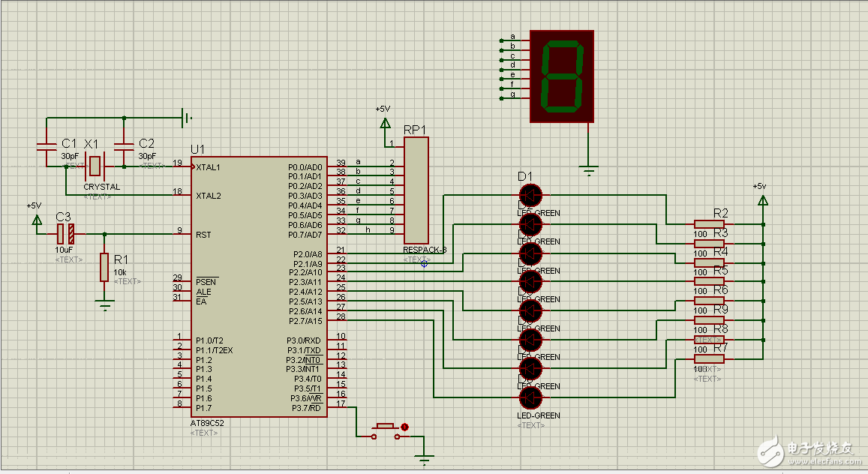Select capacitor C1 symbol

point(47,146)
